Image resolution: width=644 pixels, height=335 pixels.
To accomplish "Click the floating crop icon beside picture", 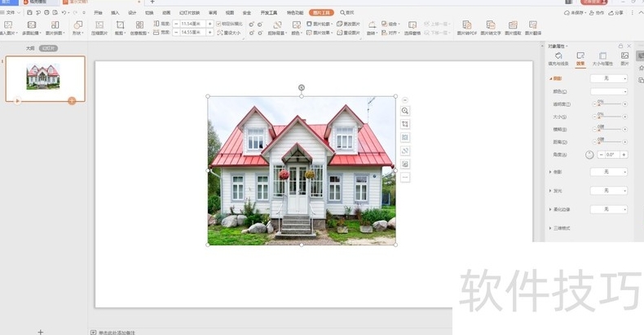I will pos(405,124).
